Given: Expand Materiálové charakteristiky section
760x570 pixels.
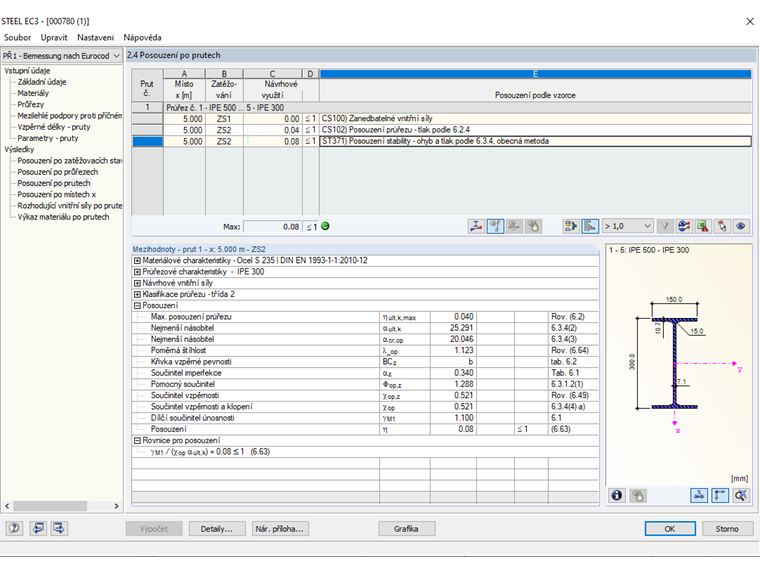Looking at the screenshot, I should click(x=137, y=261).
